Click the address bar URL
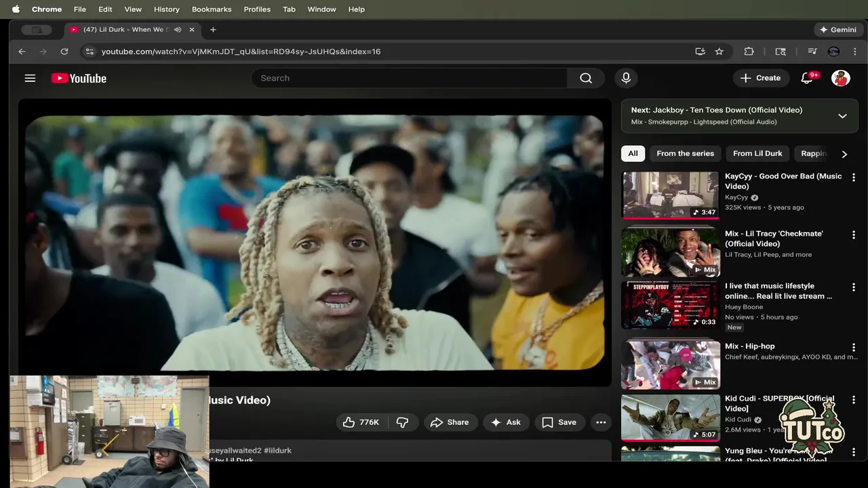This screenshot has width=868, height=488. [x=241, y=52]
